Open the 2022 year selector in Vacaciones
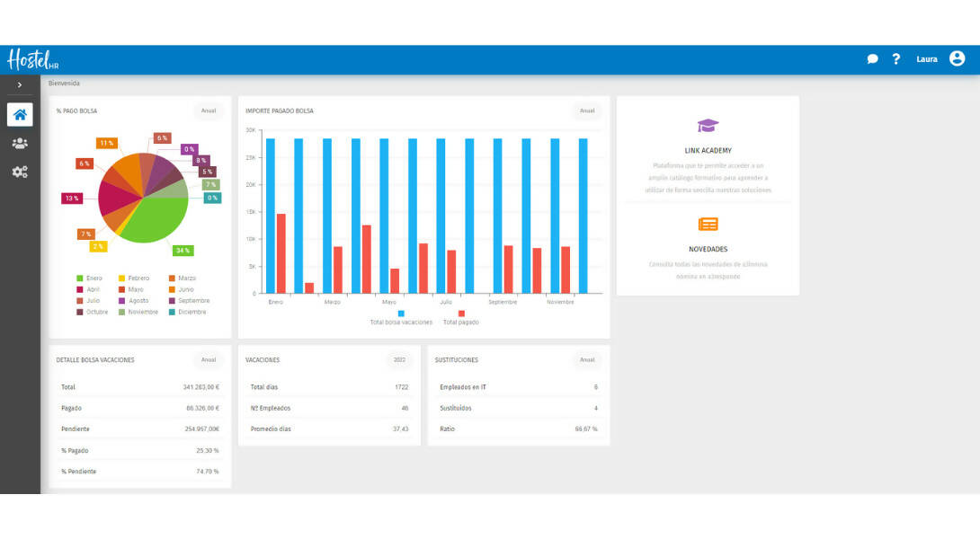 (399, 359)
